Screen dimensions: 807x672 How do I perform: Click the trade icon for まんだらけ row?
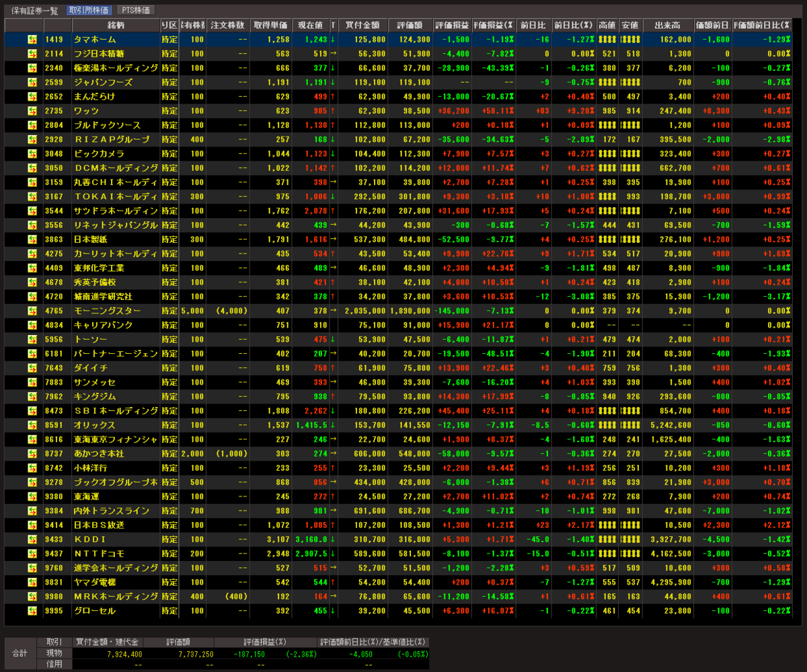[32, 97]
